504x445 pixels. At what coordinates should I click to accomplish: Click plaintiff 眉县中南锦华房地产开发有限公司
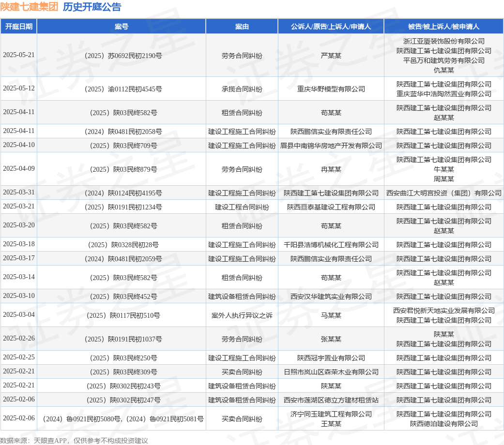(331, 146)
